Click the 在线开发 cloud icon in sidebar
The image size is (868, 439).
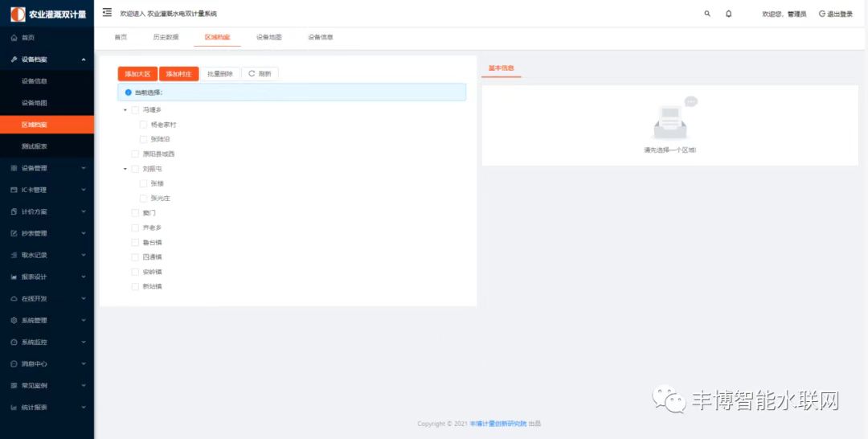[x=14, y=298]
